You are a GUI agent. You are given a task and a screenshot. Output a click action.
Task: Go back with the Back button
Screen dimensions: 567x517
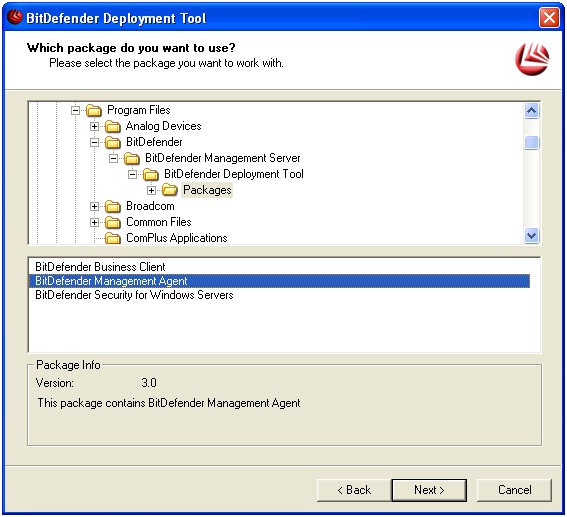coord(354,490)
